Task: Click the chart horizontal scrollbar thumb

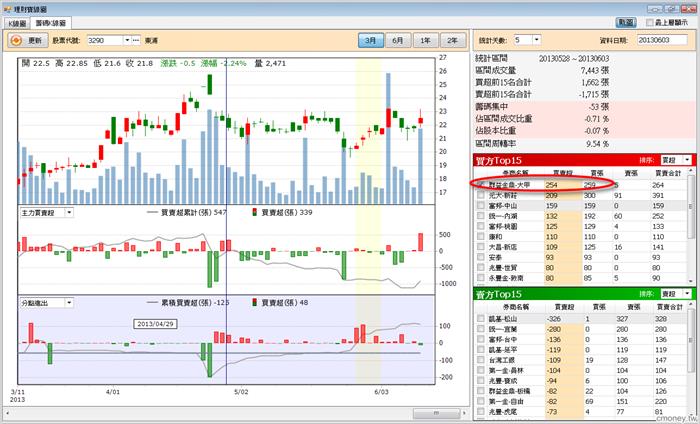Action: point(436,413)
